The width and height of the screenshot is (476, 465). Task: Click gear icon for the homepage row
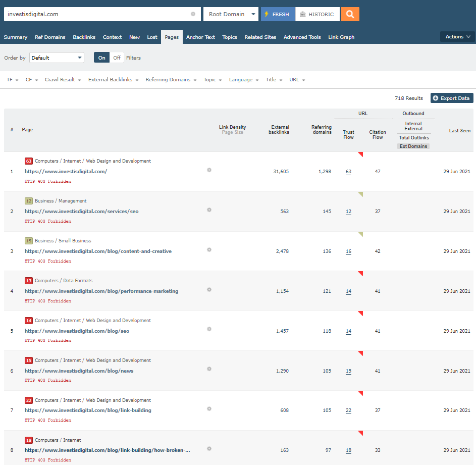point(209,170)
